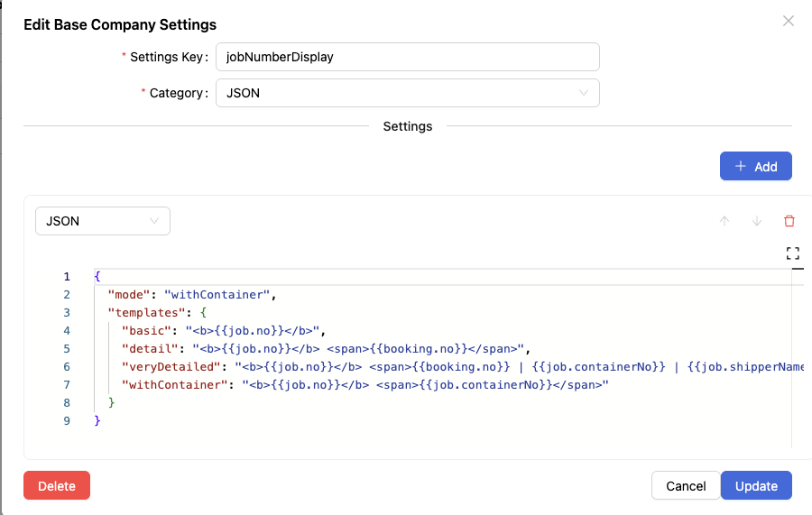Click the Cancel button

tap(686, 485)
